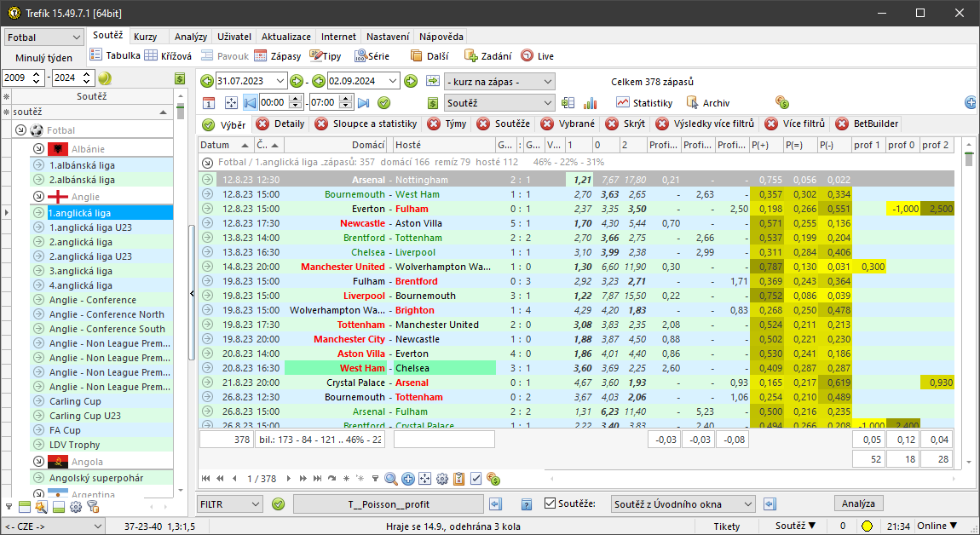Viewport: 980px width, 535px height.
Task: Open the Archiv tool
Action: 707,103
